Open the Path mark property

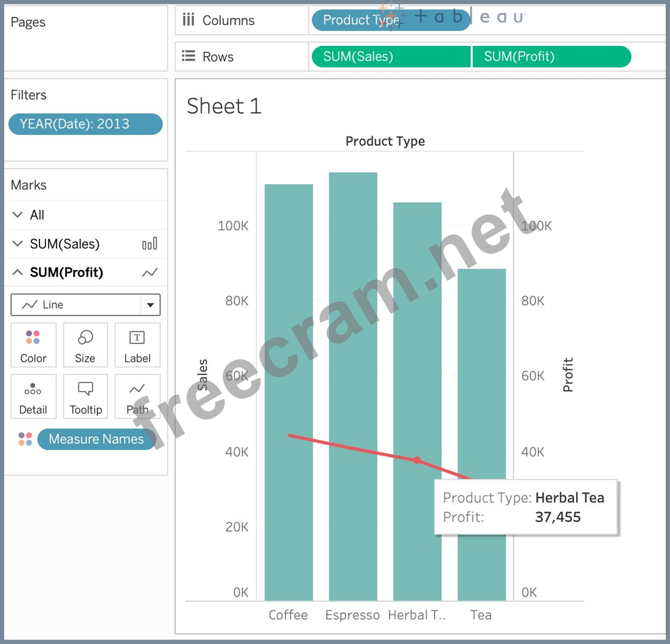pyautogui.click(x=137, y=396)
